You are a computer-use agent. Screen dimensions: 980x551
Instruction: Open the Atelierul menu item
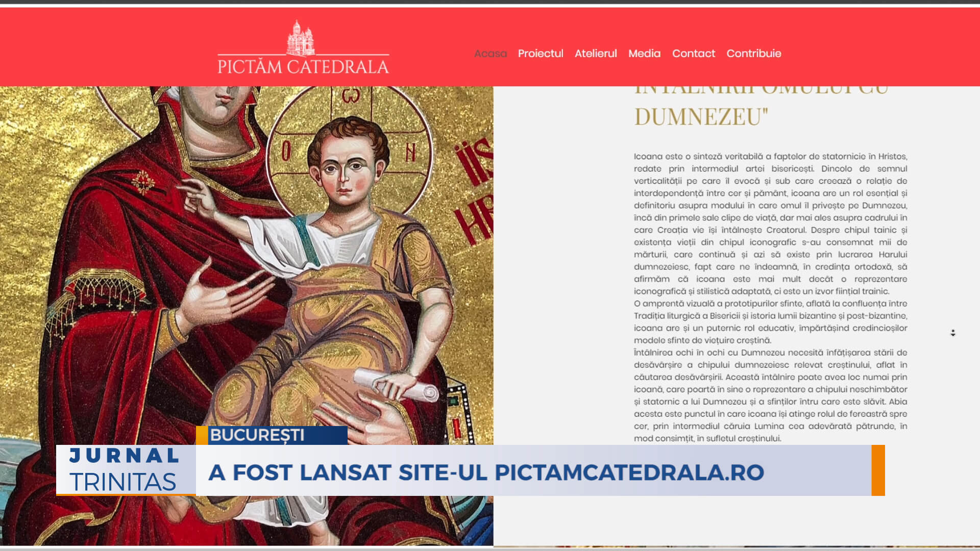tap(596, 54)
